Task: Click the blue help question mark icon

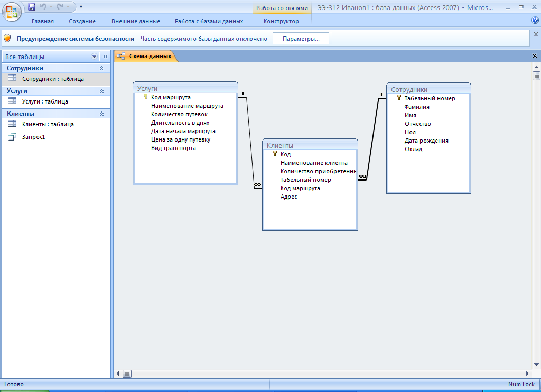Action: [535, 21]
